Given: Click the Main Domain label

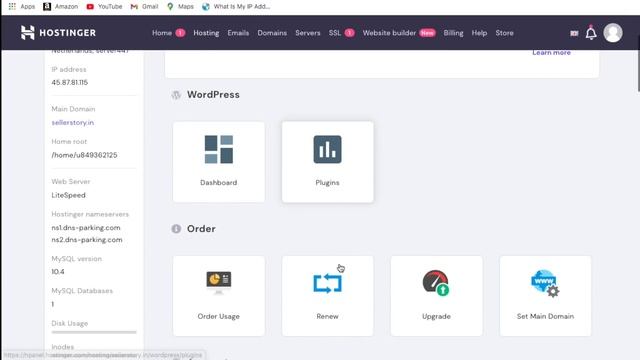Looking at the screenshot, I should (73, 109).
